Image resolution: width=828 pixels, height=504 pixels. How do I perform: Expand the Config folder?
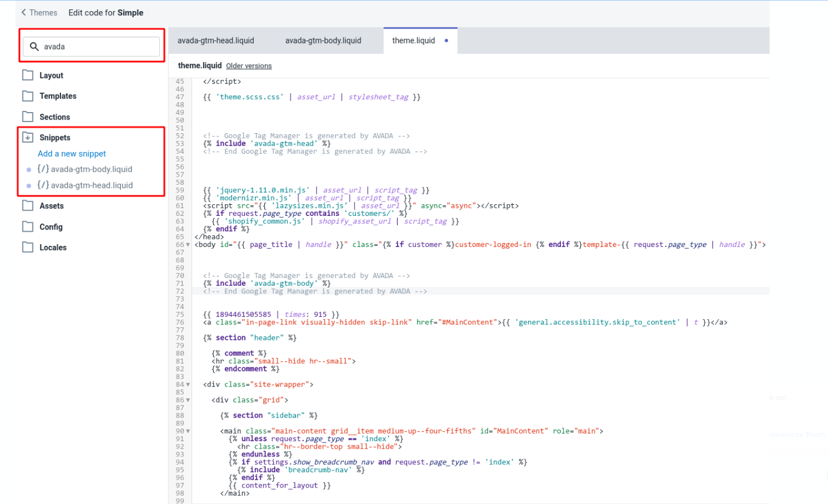pyautogui.click(x=51, y=226)
